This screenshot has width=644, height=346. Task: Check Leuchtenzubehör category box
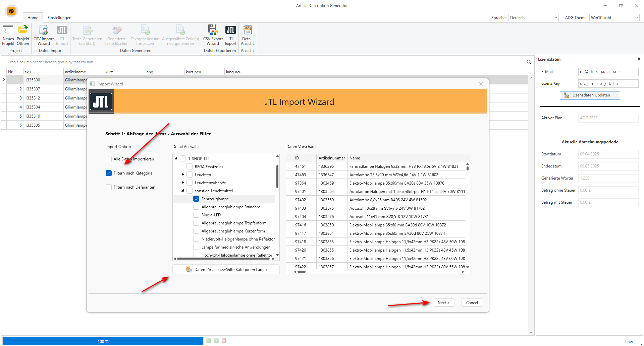point(190,183)
